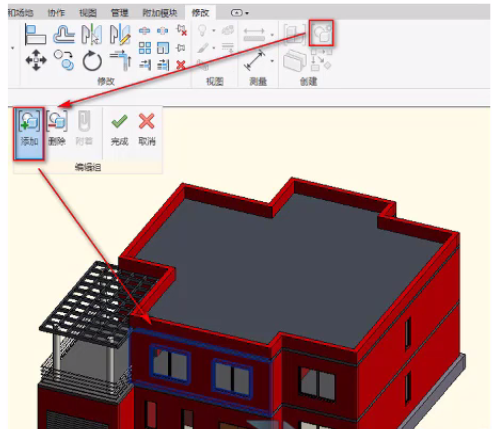Click the Linework tool icon
This screenshot has width=492, height=429.
tap(228, 48)
